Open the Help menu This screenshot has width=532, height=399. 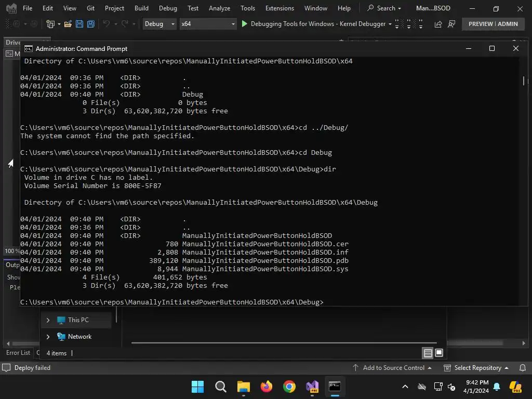344,8
